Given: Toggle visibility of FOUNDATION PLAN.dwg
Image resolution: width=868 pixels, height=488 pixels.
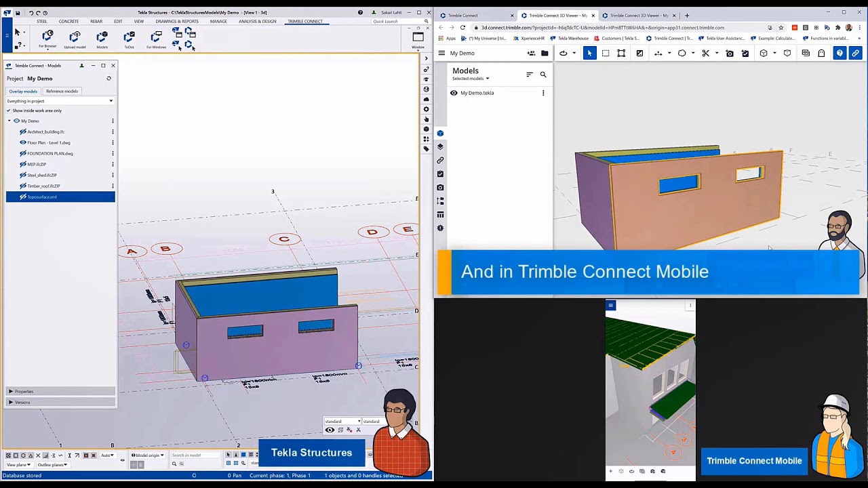Looking at the screenshot, I should coord(23,153).
